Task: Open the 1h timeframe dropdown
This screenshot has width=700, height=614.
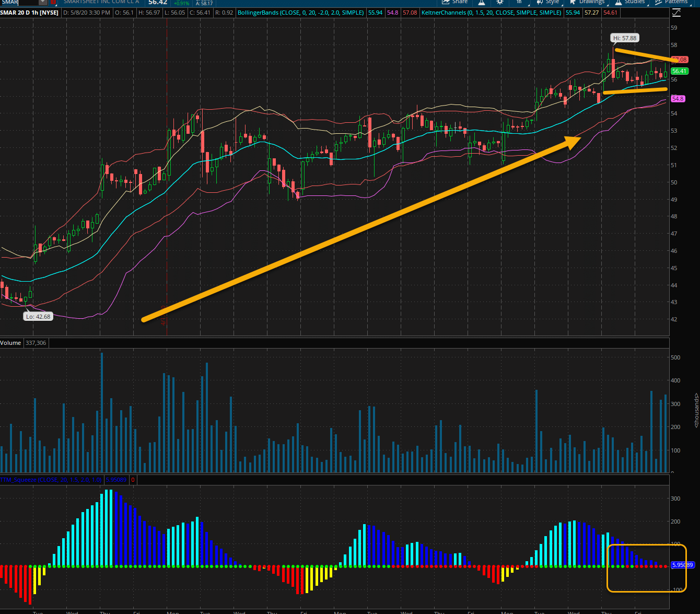Action: click(x=519, y=2)
